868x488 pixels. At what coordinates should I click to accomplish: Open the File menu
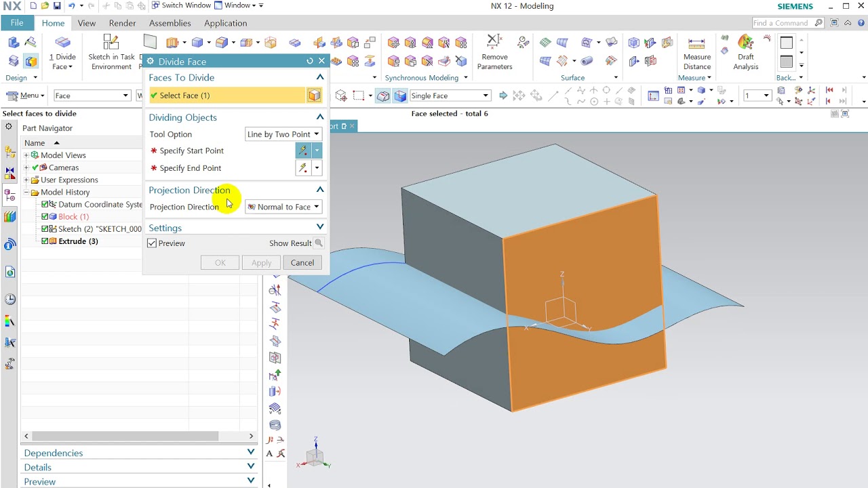17,23
